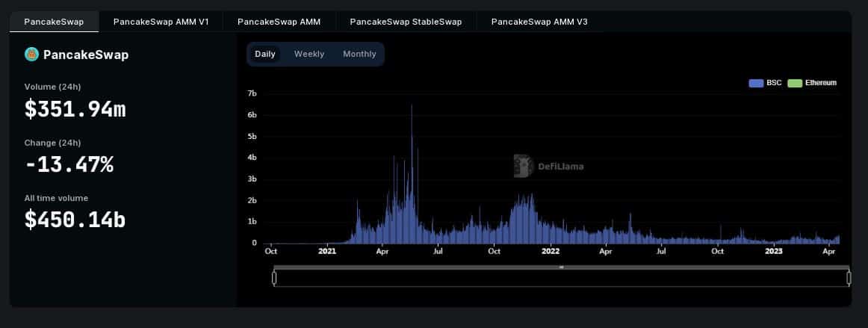Click the Volume (24h) label

click(x=52, y=87)
